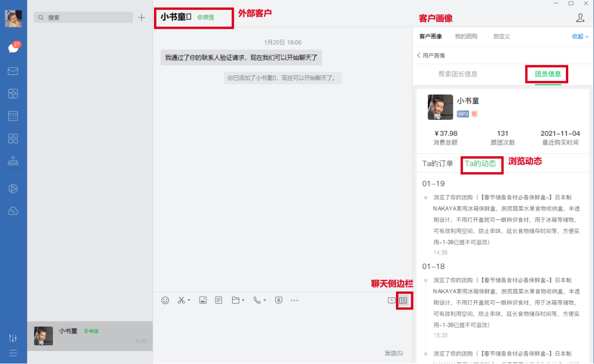Expand the screenshot scissors dropdown arrow
594x364 pixels.
[189, 301]
